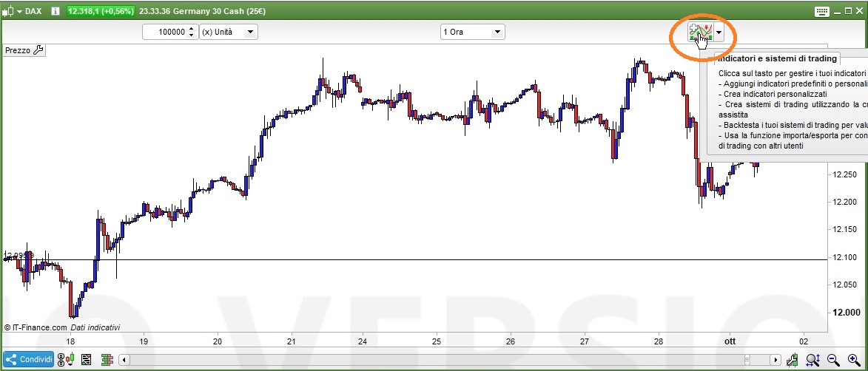The image size is (868, 371).
Task: Zoom in with the plus magnifier
Action: [x=854, y=359]
